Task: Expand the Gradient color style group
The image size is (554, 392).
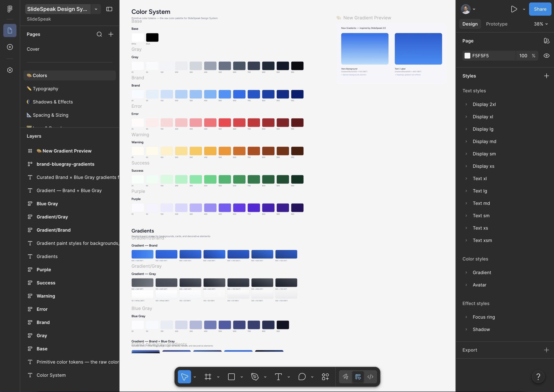Action: pos(466,273)
